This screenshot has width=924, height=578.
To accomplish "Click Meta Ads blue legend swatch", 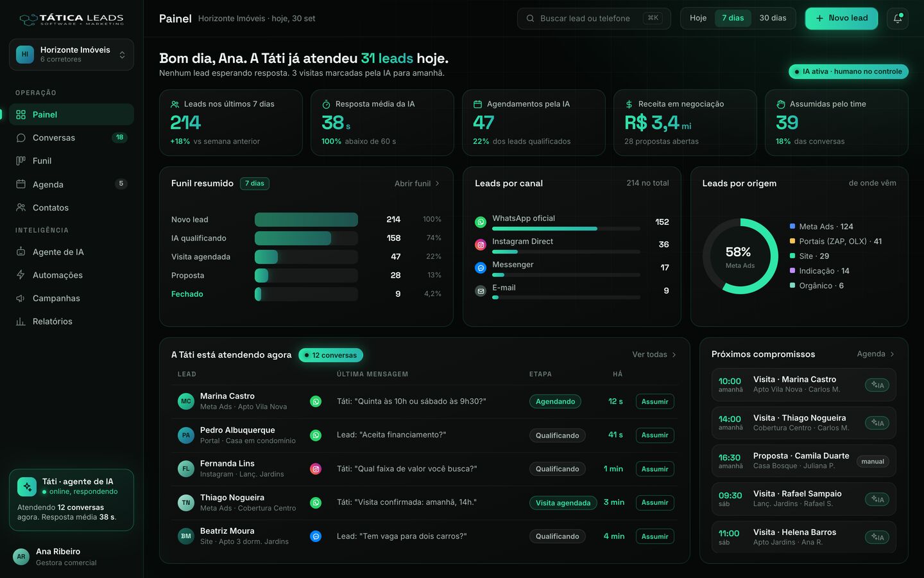I will [792, 226].
